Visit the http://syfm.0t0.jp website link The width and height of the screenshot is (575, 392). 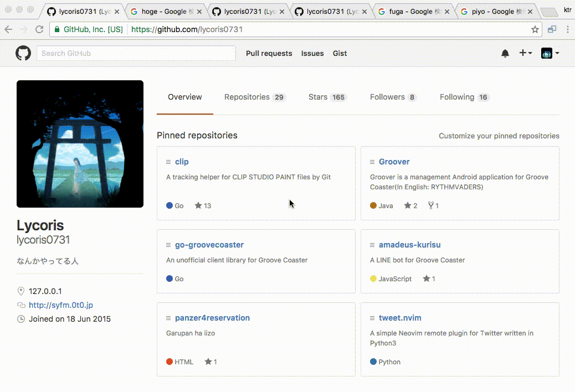point(61,305)
